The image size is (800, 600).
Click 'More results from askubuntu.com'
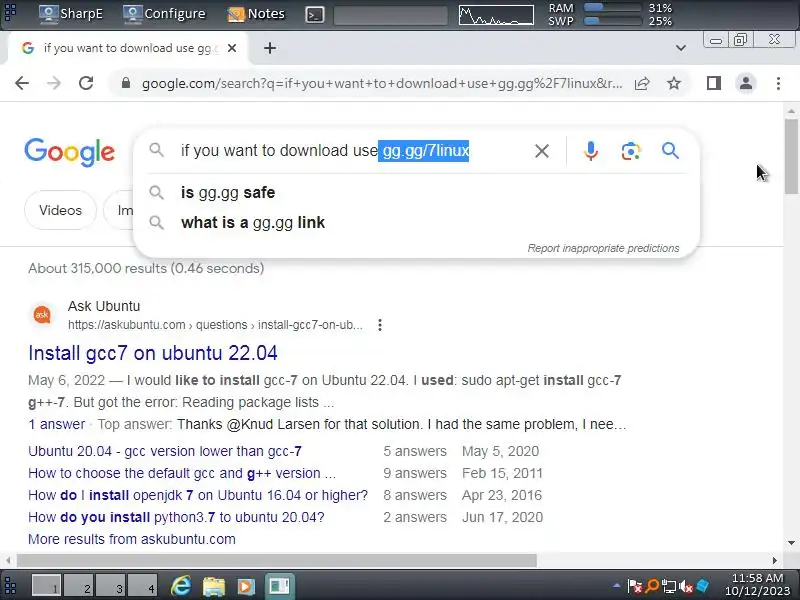(132, 539)
